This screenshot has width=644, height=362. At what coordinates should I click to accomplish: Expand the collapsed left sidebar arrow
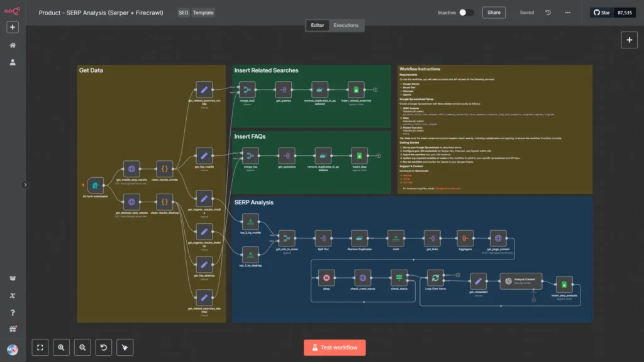coord(25,185)
